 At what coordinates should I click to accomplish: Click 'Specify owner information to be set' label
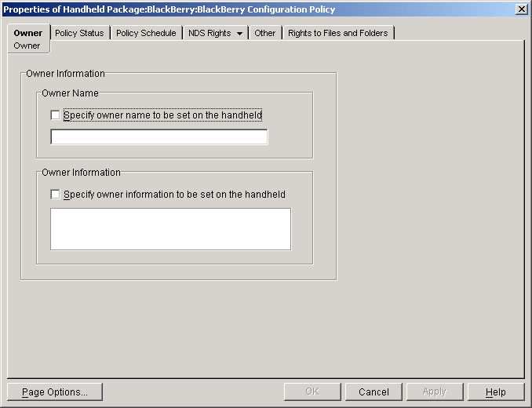tap(174, 195)
